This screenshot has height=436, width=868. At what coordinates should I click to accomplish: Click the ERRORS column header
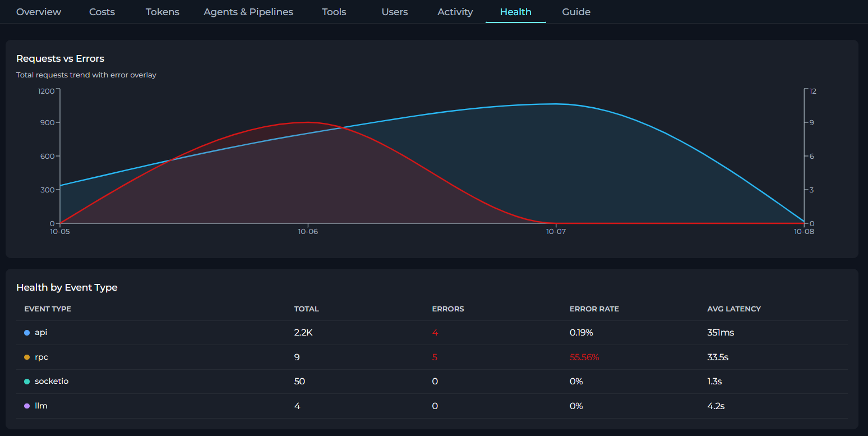point(448,309)
